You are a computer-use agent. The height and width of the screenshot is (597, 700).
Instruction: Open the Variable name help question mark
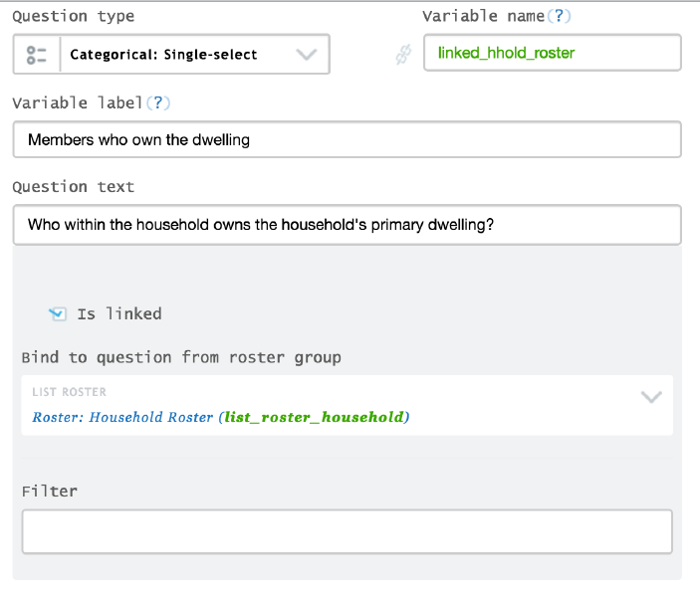tap(562, 16)
